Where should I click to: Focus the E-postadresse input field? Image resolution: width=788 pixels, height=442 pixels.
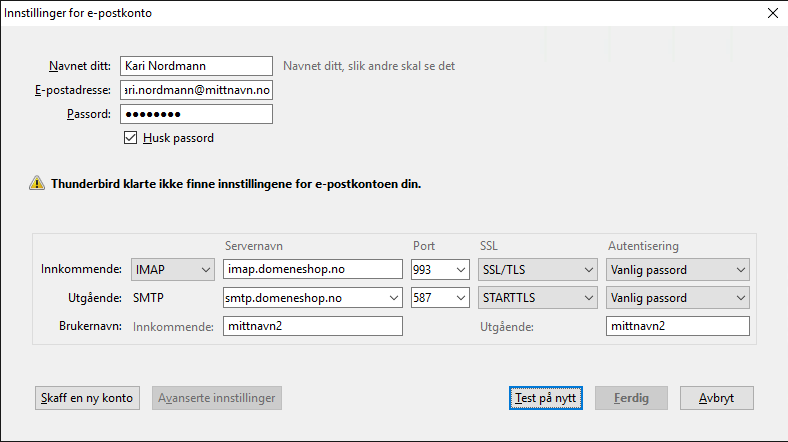[x=196, y=90]
